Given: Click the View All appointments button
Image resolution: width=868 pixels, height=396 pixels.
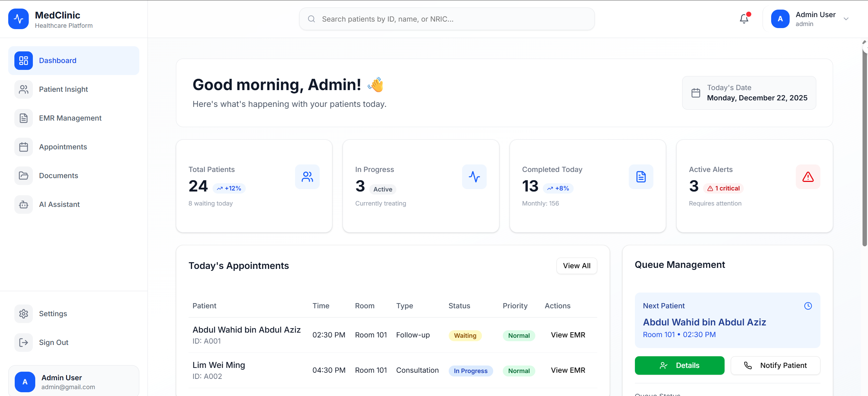Looking at the screenshot, I should (x=576, y=265).
